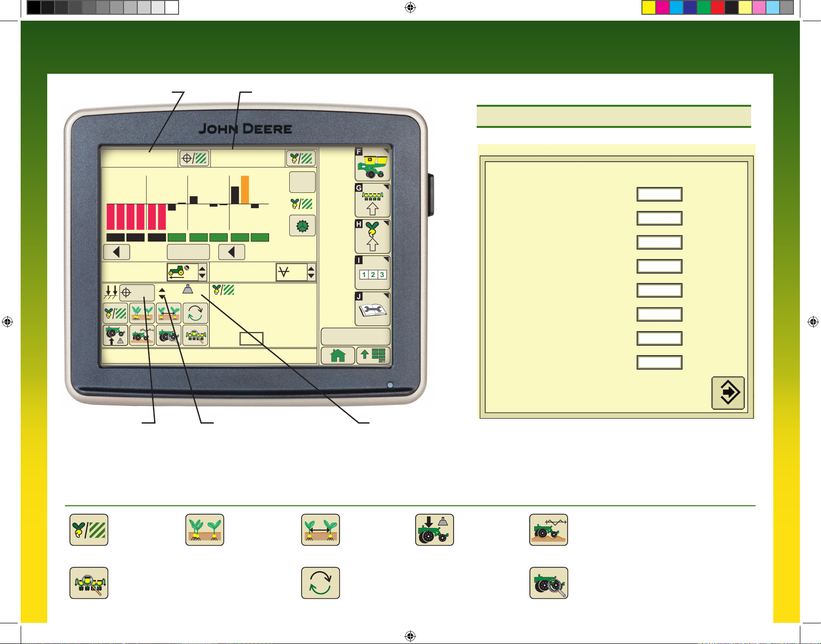The height and width of the screenshot is (644, 821).
Task: Select the tractor wheel magnifier tile on display
Action: [168, 335]
